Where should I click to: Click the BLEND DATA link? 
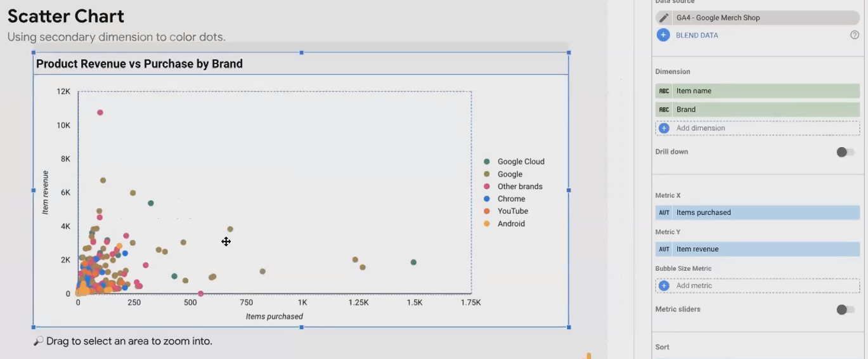click(x=697, y=36)
